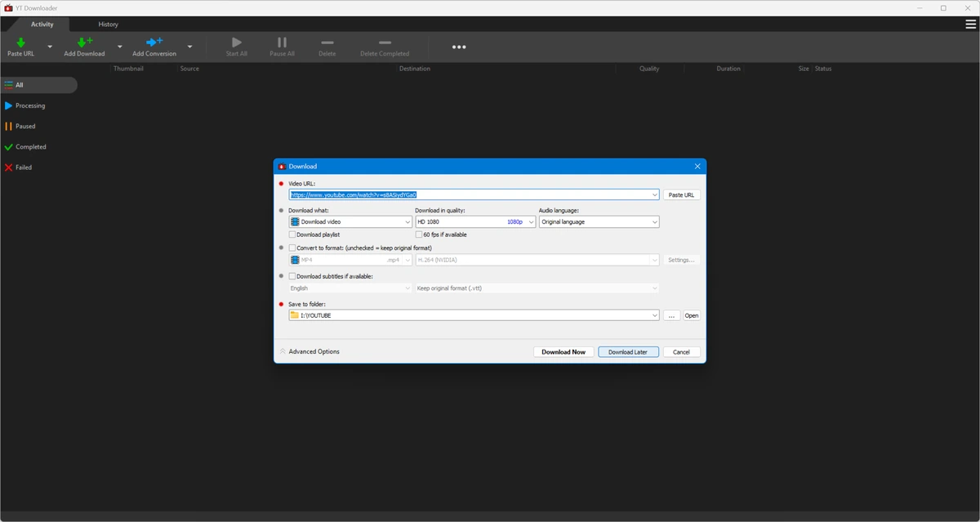Enable the 60 fps if available checkbox
Image resolution: width=980 pixels, height=522 pixels.
[419, 234]
